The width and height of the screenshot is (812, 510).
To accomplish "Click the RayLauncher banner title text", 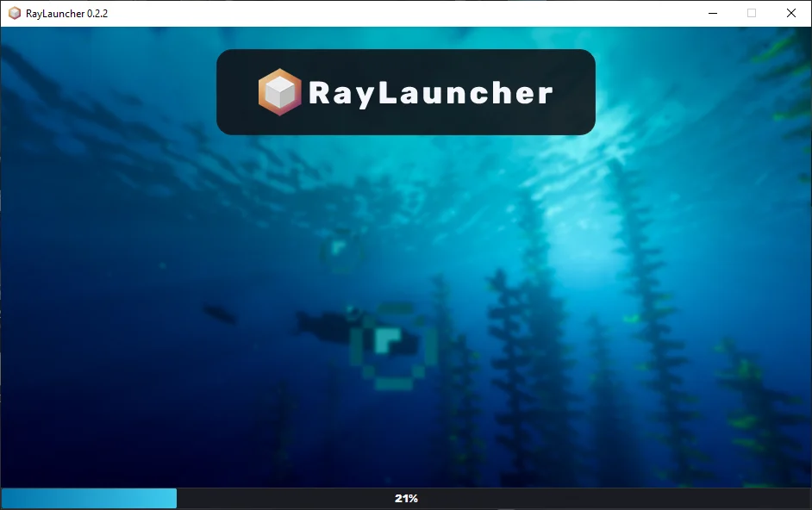I will (431, 93).
